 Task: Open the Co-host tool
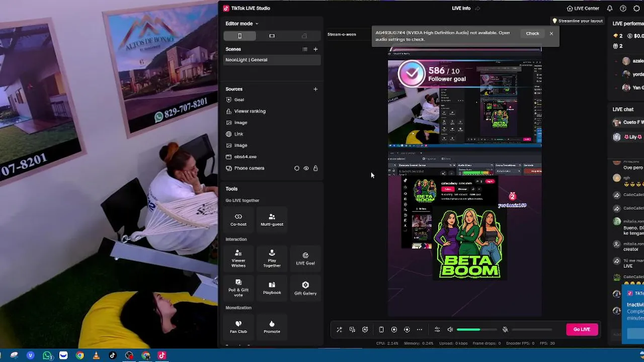pyautogui.click(x=238, y=220)
